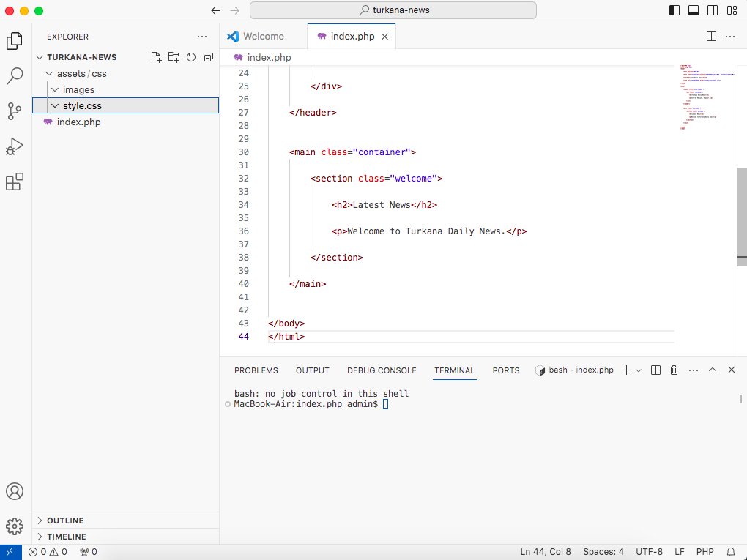747x560 pixels.
Task: Switch to the PROBLEMS panel tab
Action: [x=256, y=370]
